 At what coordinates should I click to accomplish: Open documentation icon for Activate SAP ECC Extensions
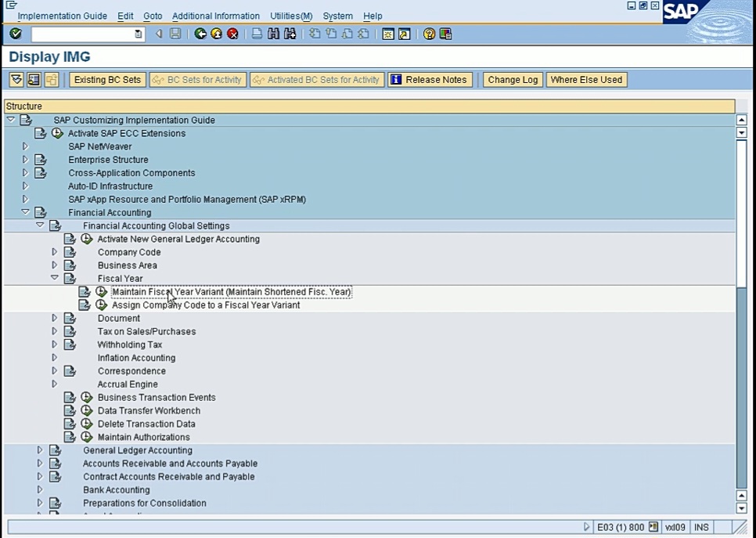point(41,133)
